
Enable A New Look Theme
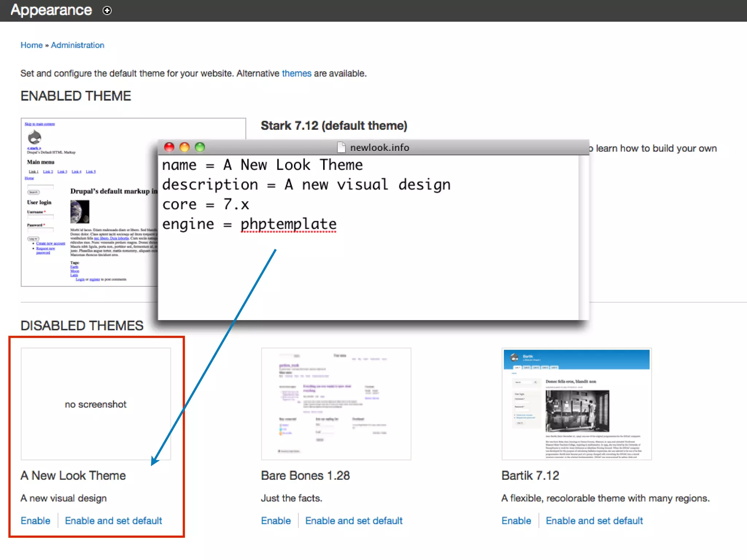[x=35, y=521]
